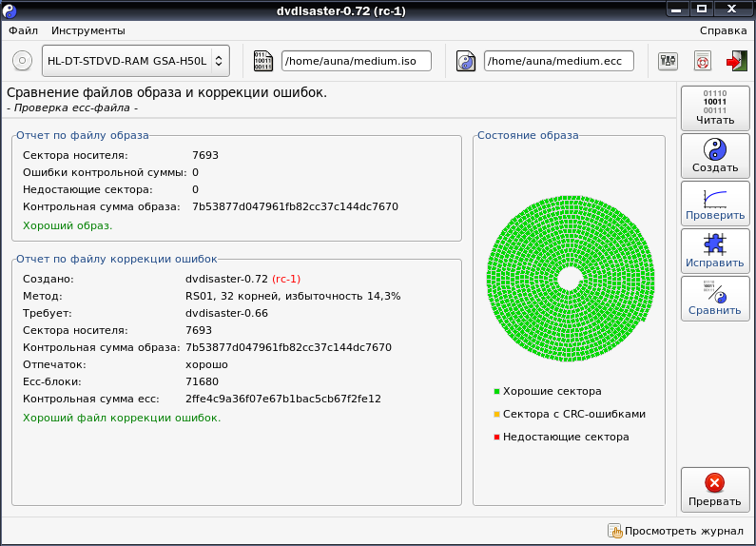This screenshot has height=546, width=756.
Task: Click the Требует value dvdisaster-0.66
Action: (x=226, y=314)
